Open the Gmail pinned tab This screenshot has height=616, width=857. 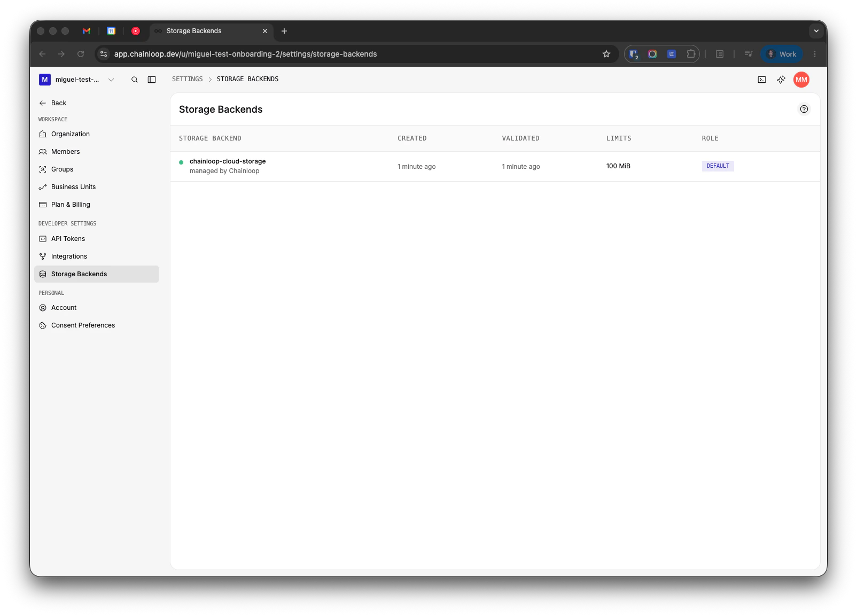(87, 31)
